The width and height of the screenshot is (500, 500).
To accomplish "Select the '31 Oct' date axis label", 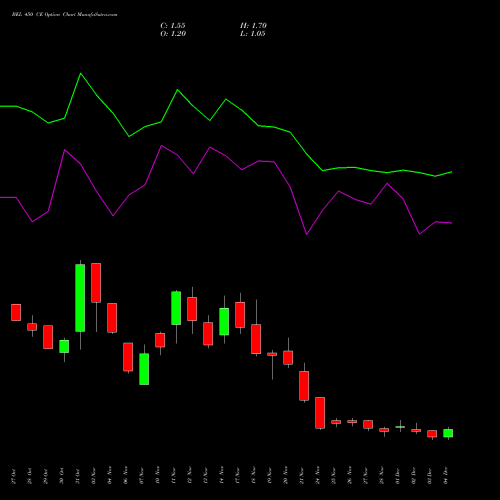I will point(78,476).
